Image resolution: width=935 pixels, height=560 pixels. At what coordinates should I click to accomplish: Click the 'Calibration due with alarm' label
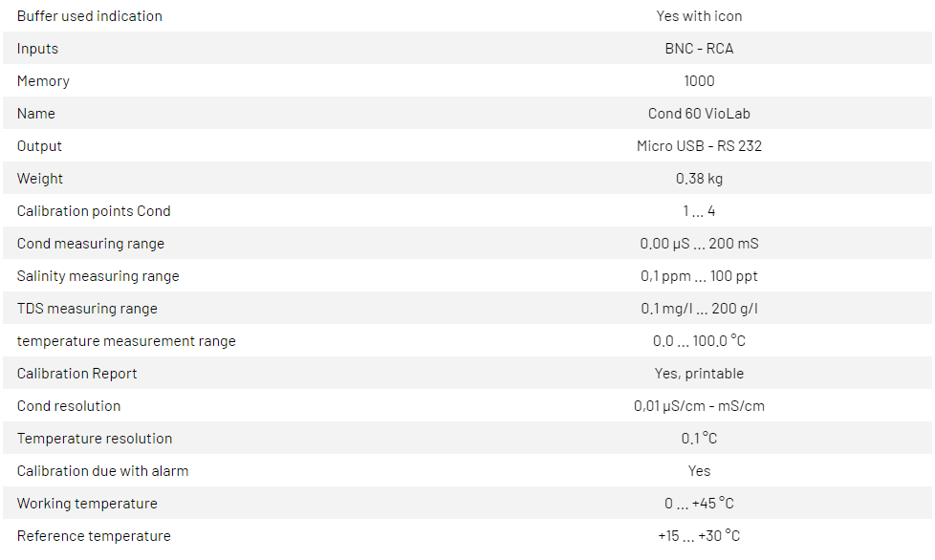(x=102, y=471)
